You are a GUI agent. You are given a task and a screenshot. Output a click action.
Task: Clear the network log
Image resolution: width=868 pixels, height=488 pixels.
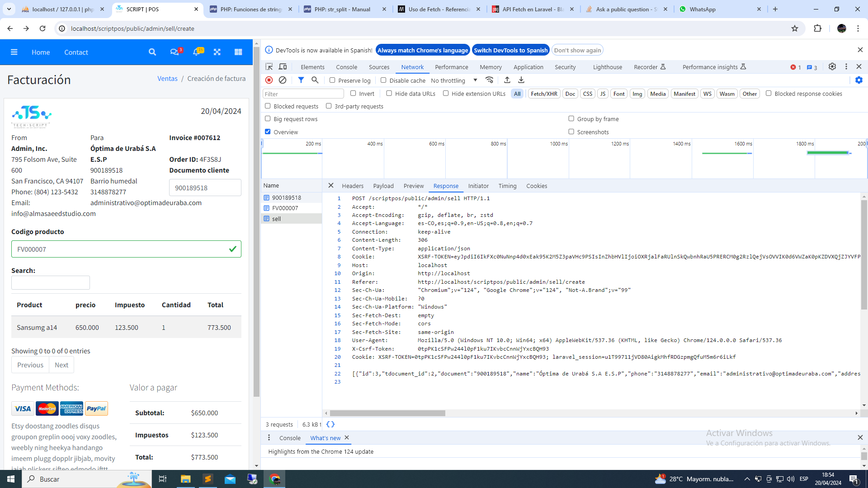click(x=283, y=80)
